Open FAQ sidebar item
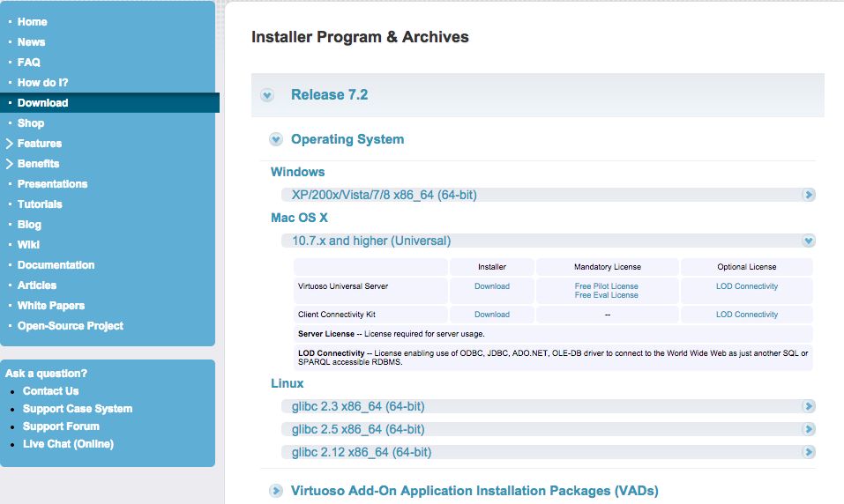Screen dimensions: 844x504 click(28, 63)
